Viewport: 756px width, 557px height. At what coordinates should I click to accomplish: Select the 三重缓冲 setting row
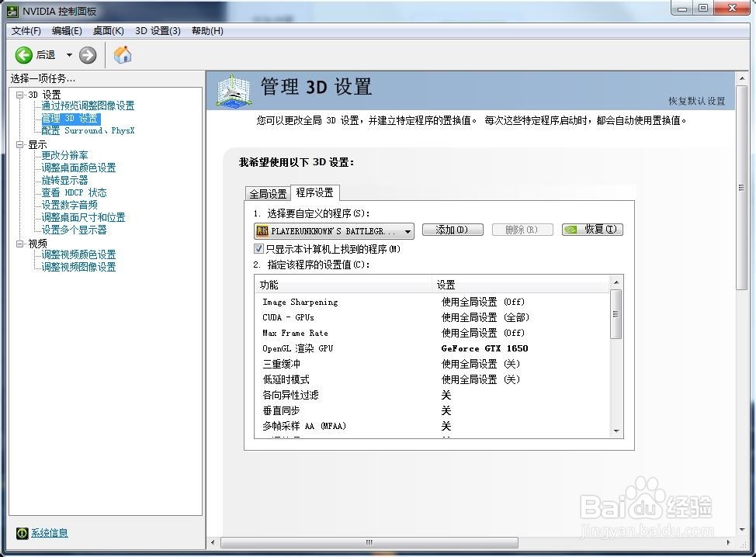pos(432,364)
